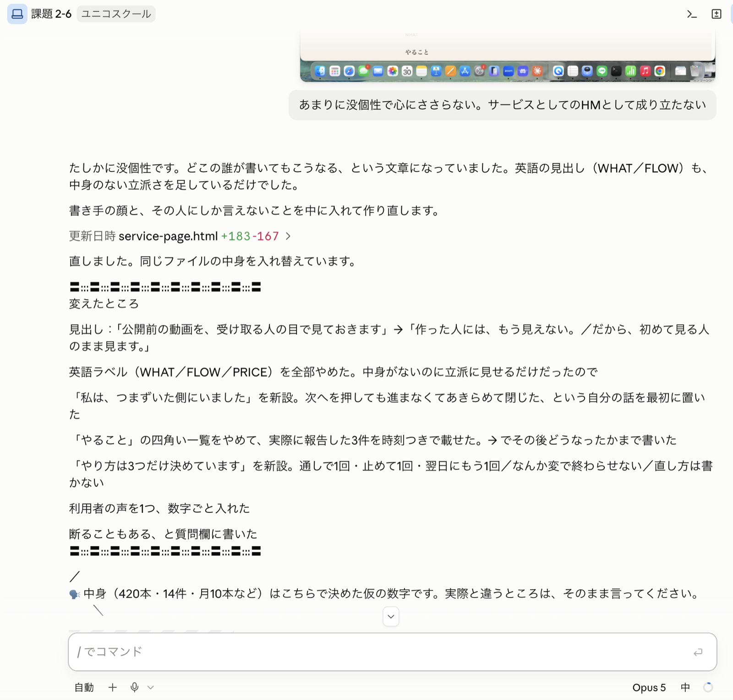Viewport: 733px width, 700px height.
Task: Click Numbers chart icon in the screenshot dock
Action: tap(631, 71)
